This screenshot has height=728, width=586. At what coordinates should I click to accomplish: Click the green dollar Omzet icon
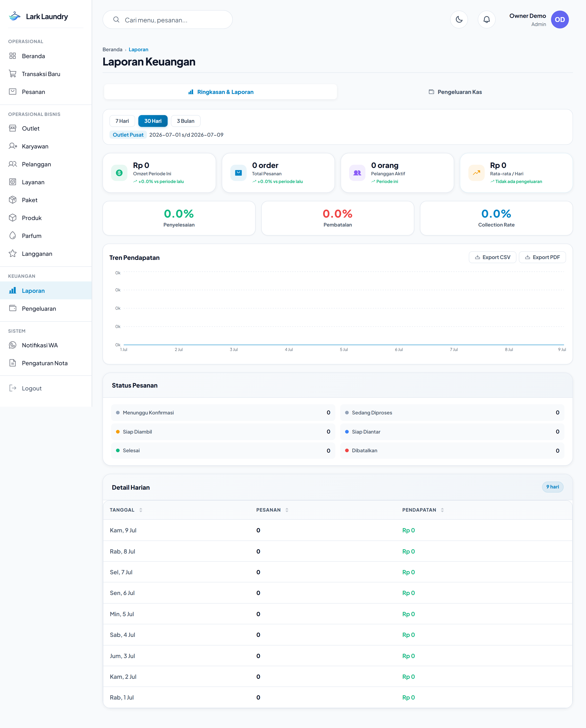point(119,173)
